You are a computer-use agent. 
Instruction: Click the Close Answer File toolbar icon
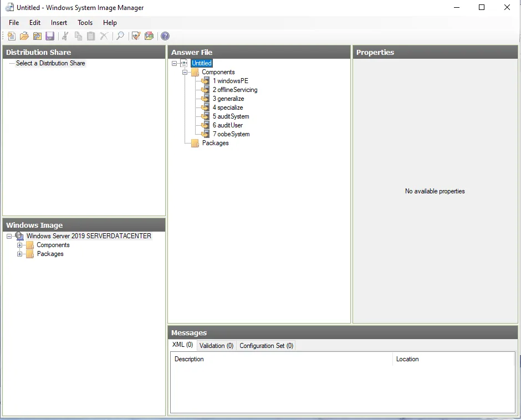(x=37, y=36)
